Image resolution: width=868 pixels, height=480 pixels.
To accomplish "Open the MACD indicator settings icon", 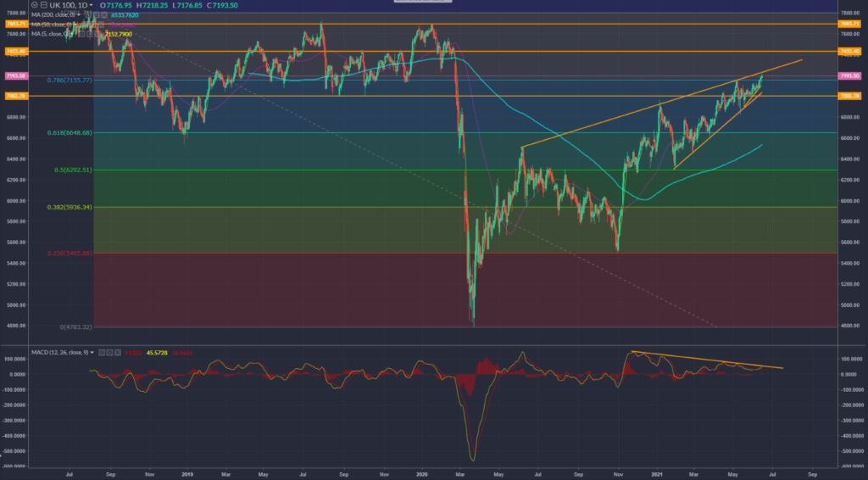I will (x=111, y=351).
